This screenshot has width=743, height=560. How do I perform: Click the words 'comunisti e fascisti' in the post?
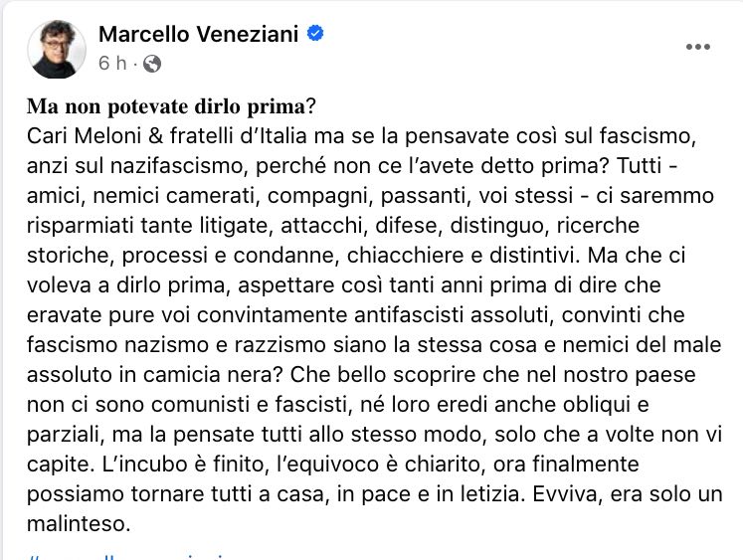pyautogui.click(x=250, y=405)
